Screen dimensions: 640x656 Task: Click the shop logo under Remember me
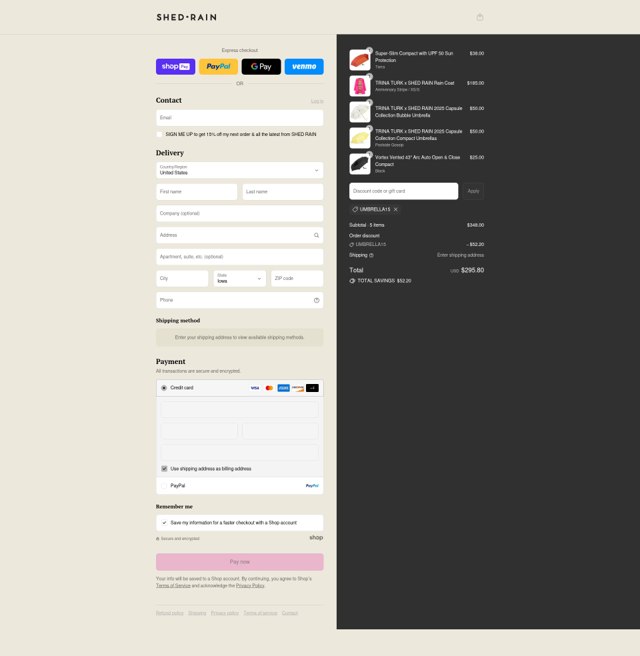click(316, 537)
